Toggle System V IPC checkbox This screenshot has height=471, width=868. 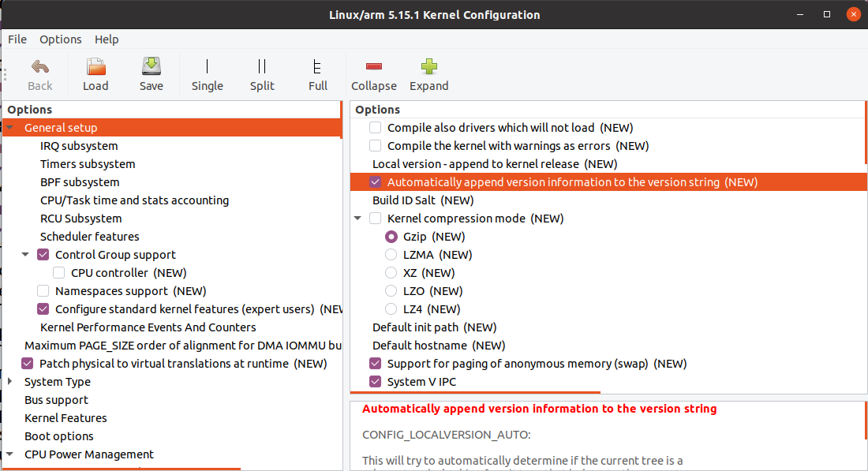pos(376,382)
